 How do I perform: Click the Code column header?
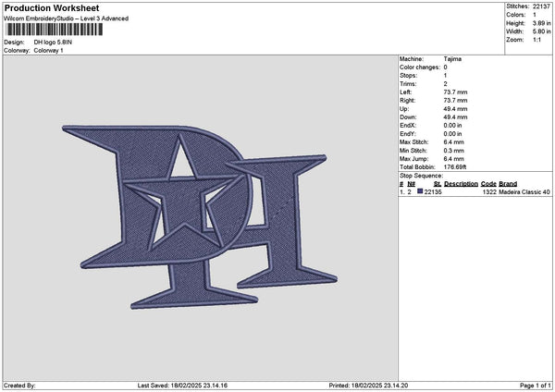(488, 184)
